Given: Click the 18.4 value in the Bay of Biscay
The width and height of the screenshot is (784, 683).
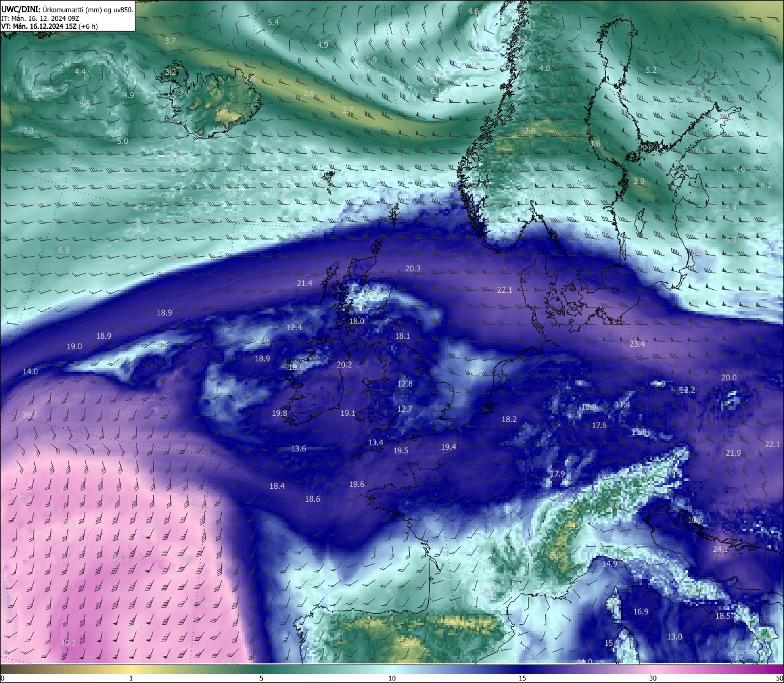Looking at the screenshot, I should [x=277, y=486].
